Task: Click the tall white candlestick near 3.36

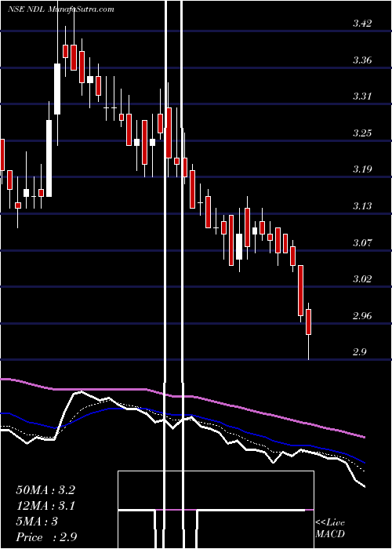Action: pyautogui.click(x=57, y=89)
